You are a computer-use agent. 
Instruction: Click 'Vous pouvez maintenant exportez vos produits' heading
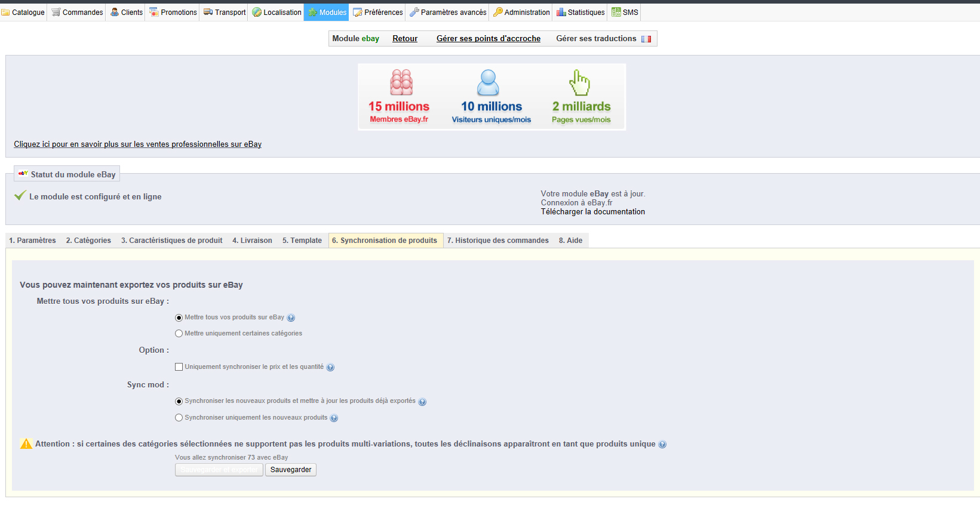pyautogui.click(x=131, y=285)
